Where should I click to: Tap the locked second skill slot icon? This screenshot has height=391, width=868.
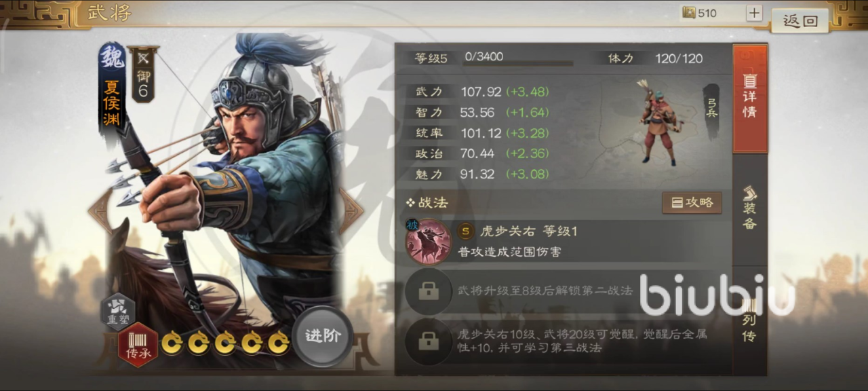coord(429,291)
